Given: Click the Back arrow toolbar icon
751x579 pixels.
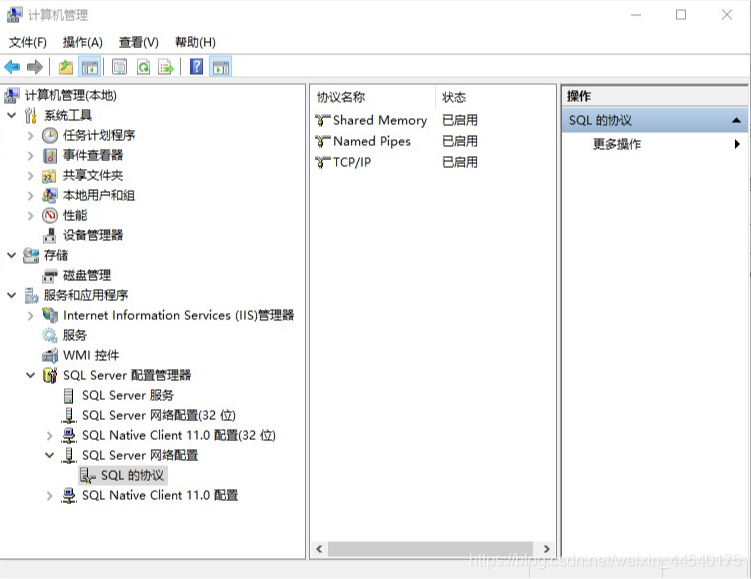Looking at the screenshot, I should tap(12, 67).
